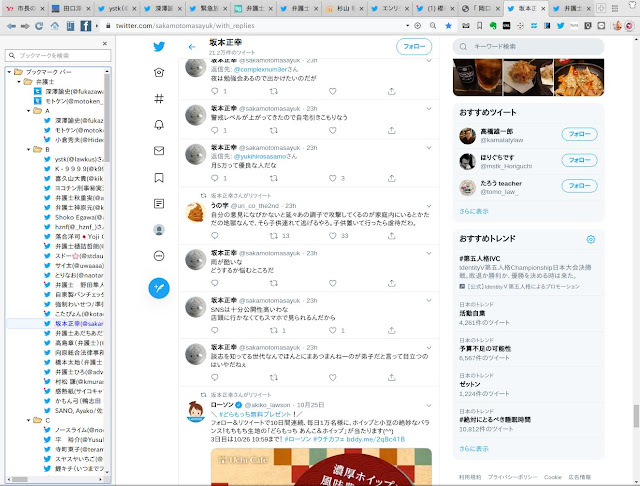Click blue bookmark star in address bar
This screenshot has height=486, width=640.
[x=448, y=26]
